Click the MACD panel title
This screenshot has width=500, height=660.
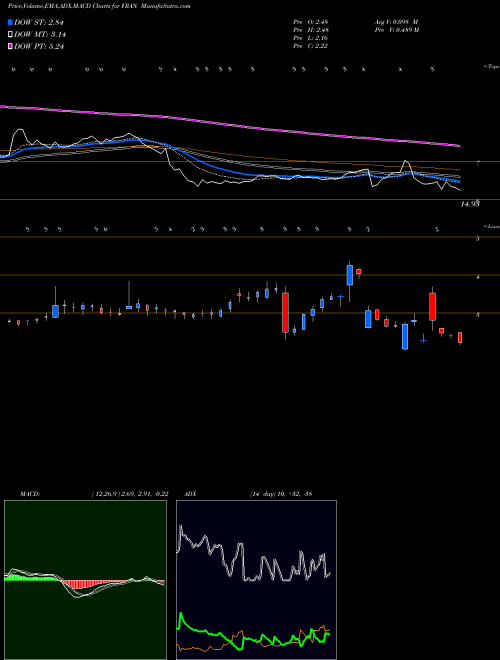click(x=30, y=494)
